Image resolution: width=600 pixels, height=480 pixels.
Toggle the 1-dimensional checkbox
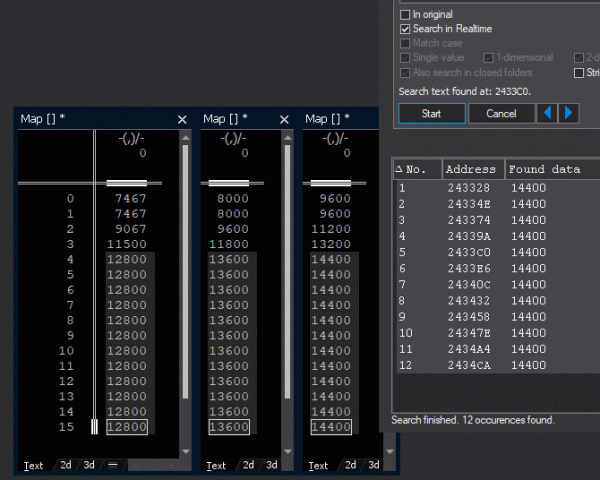(x=488, y=58)
